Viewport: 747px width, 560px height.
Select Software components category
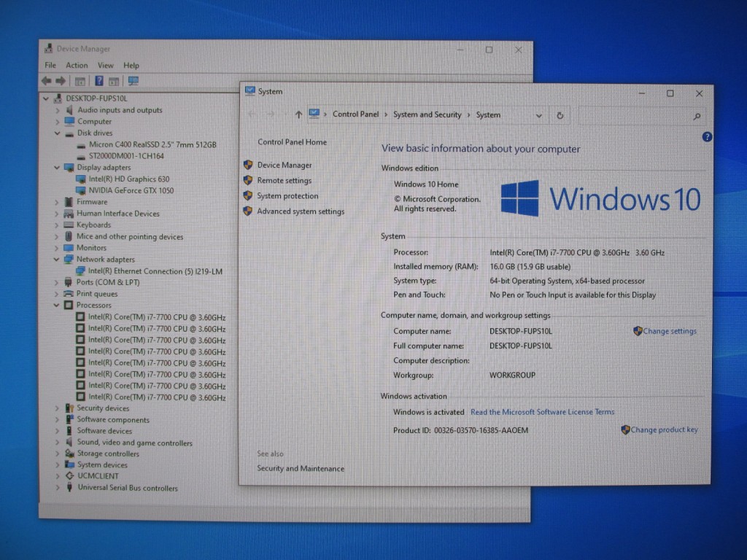(x=113, y=419)
